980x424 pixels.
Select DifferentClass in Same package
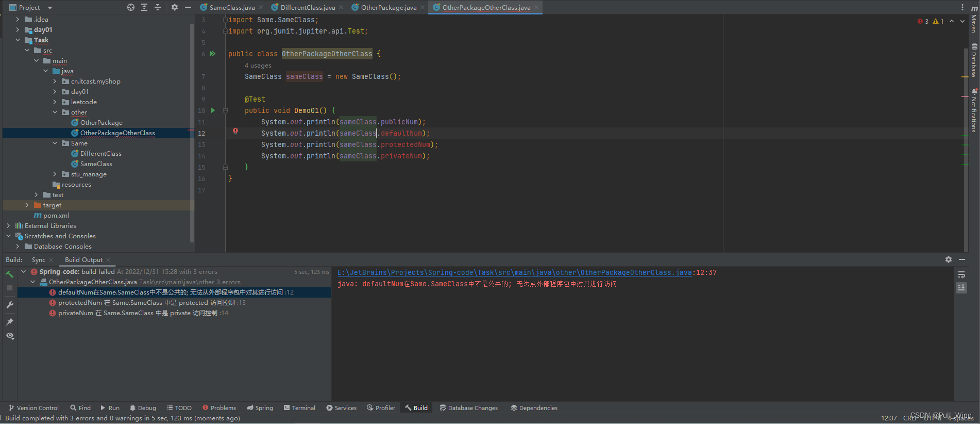[x=100, y=154]
